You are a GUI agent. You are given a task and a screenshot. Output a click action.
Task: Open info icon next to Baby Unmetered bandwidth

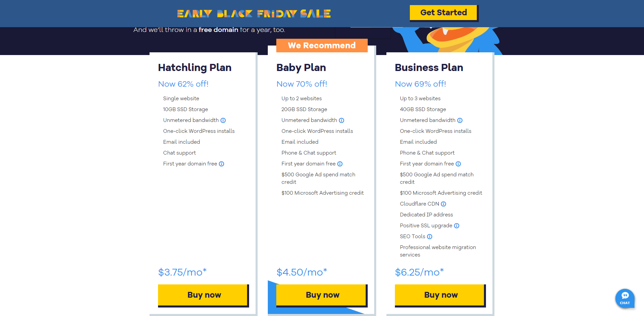(x=342, y=120)
